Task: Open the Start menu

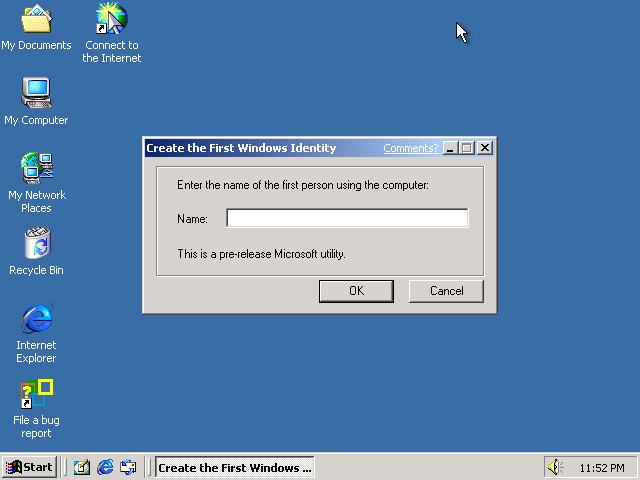Action: (29, 467)
